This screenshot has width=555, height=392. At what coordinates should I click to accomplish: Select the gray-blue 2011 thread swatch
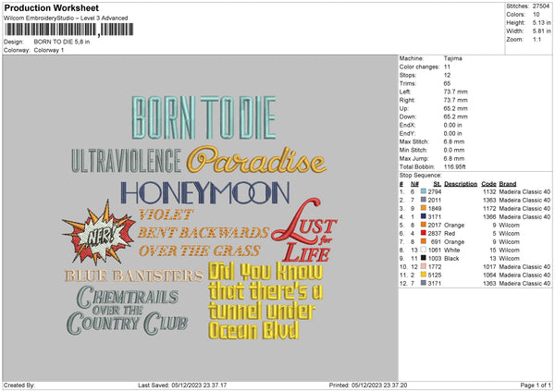pos(424,200)
